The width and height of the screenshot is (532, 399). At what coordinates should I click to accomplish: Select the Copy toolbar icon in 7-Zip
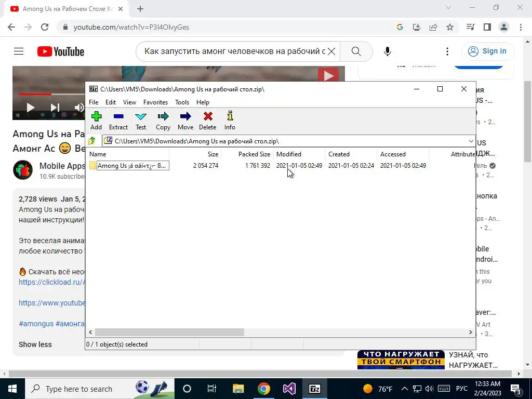click(x=163, y=121)
